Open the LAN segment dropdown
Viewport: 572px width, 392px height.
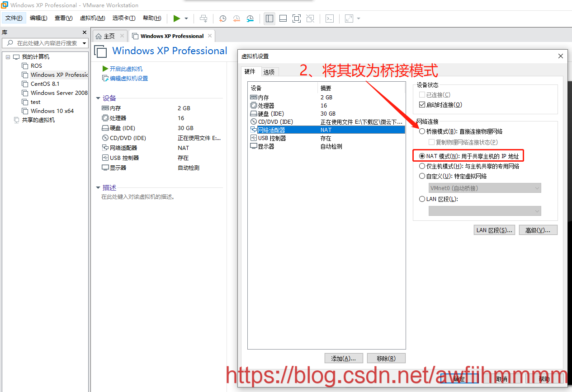484,211
